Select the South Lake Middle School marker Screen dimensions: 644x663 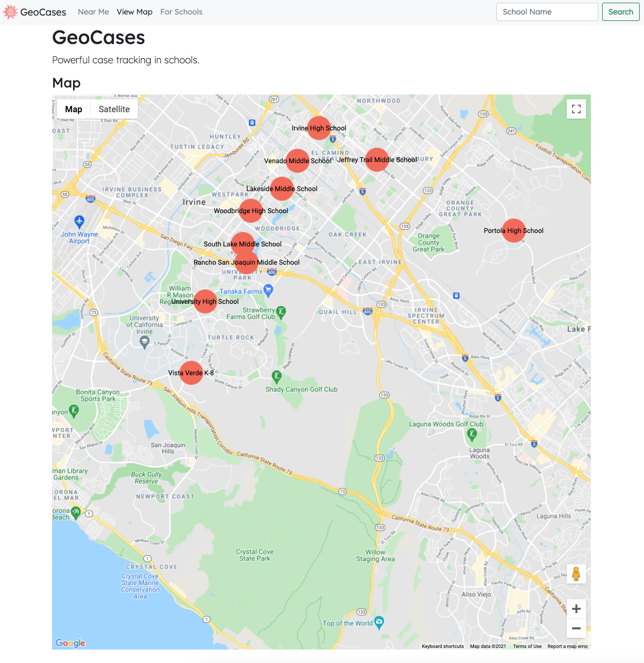(243, 244)
